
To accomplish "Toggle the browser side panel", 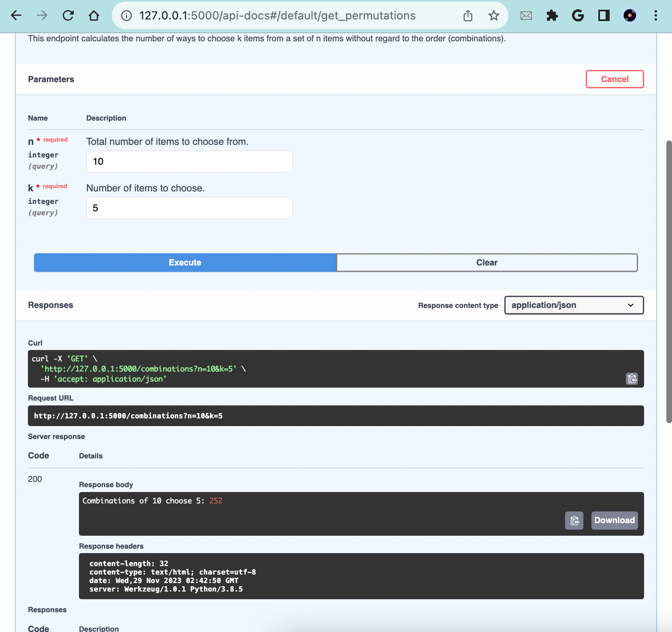I will click(604, 15).
